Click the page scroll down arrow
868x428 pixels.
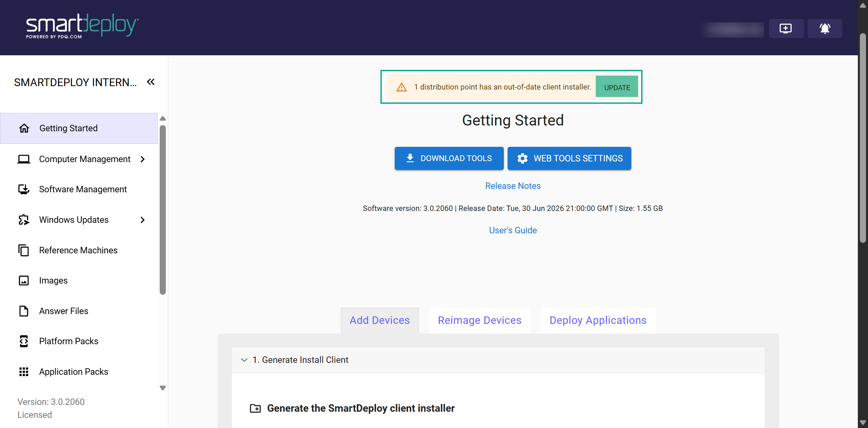[863, 423]
